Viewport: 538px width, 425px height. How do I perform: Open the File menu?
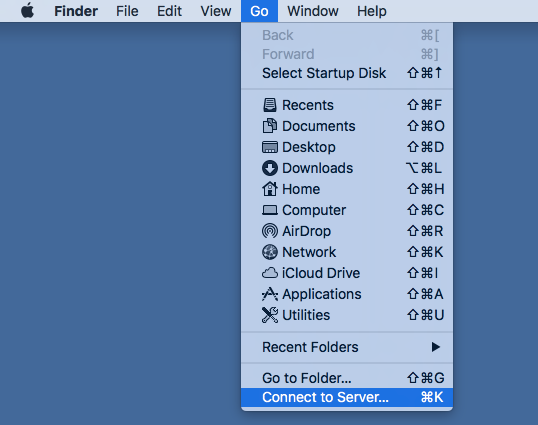click(x=127, y=11)
